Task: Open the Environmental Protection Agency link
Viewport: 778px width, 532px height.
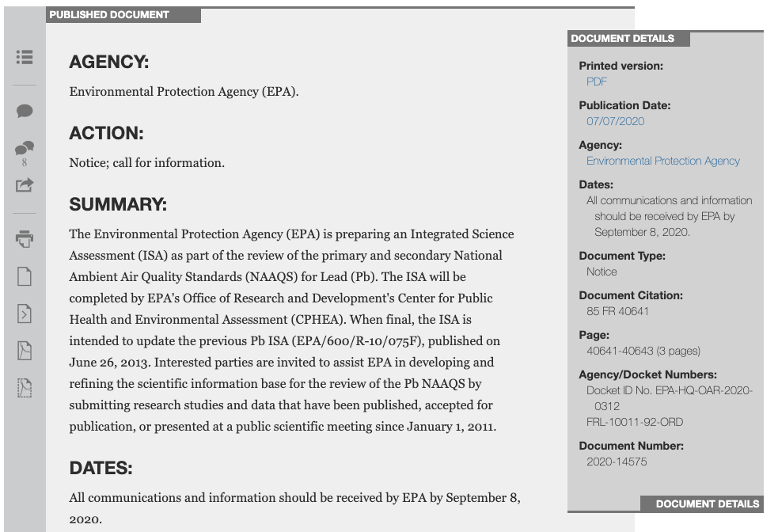Action: (663, 161)
